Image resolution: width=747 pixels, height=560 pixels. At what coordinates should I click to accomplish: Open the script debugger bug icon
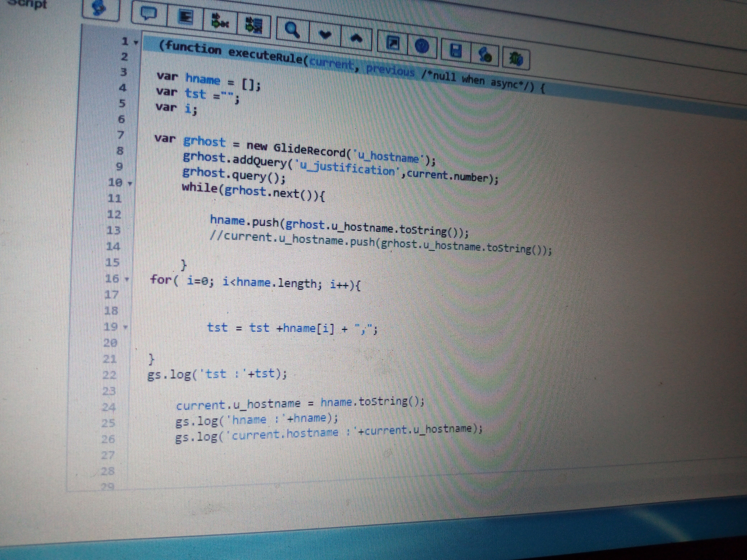tap(516, 59)
